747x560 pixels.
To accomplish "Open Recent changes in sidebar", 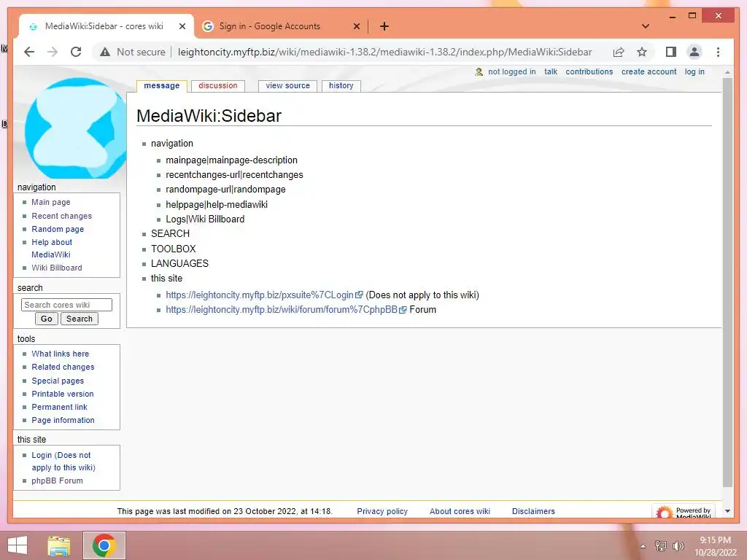I will pyautogui.click(x=61, y=216).
